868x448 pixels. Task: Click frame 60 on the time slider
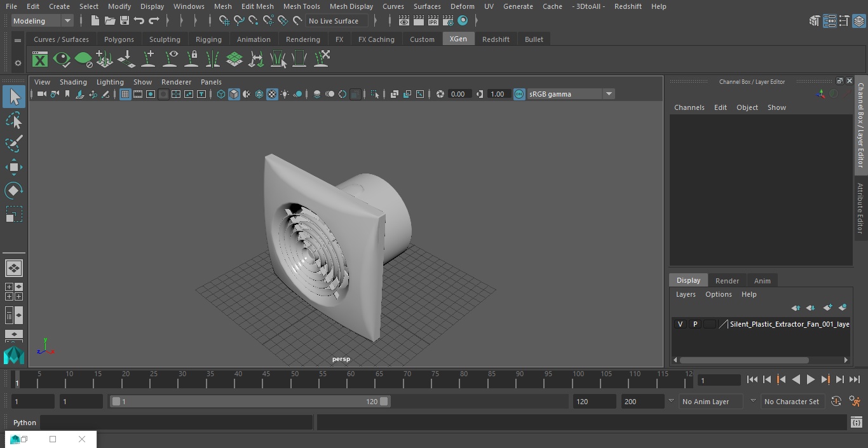[351, 379]
